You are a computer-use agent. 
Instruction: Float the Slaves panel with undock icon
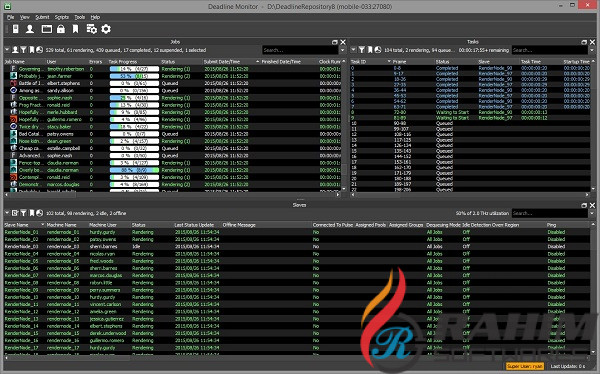point(584,205)
